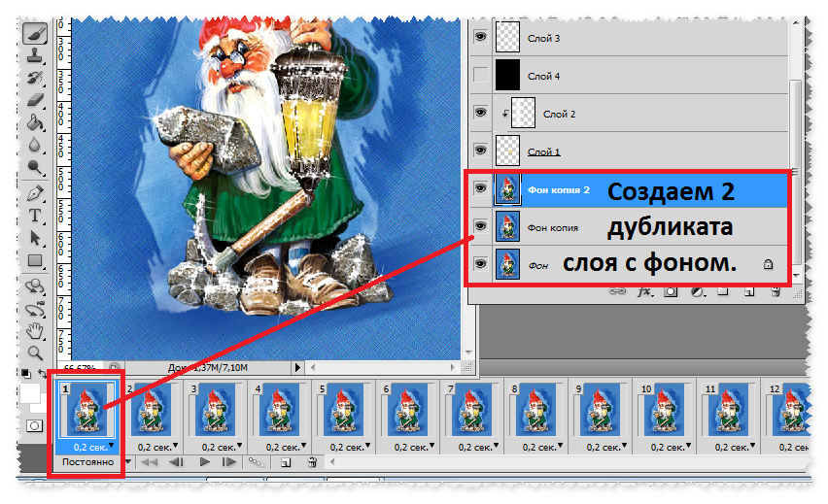Hide Слой 1 layer
Image resolution: width=828 pixels, height=504 pixels.
pos(480,151)
